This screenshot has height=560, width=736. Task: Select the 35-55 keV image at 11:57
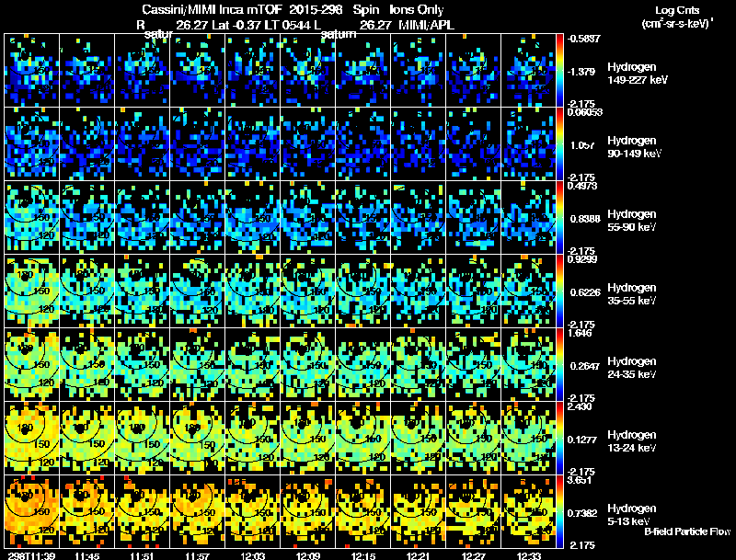[x=198, y=291]
